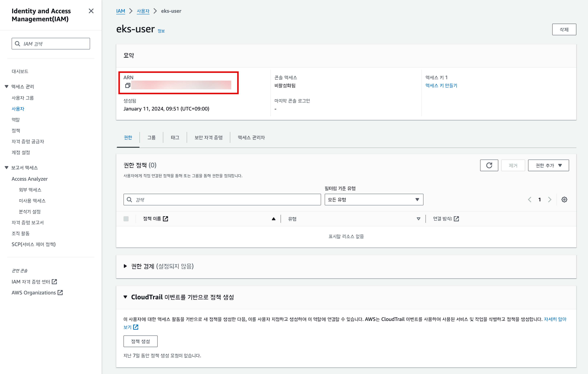Screen dimensions: 588x374
Task: Open the 권한 추가 dropdown
Action: pos(548,166)
